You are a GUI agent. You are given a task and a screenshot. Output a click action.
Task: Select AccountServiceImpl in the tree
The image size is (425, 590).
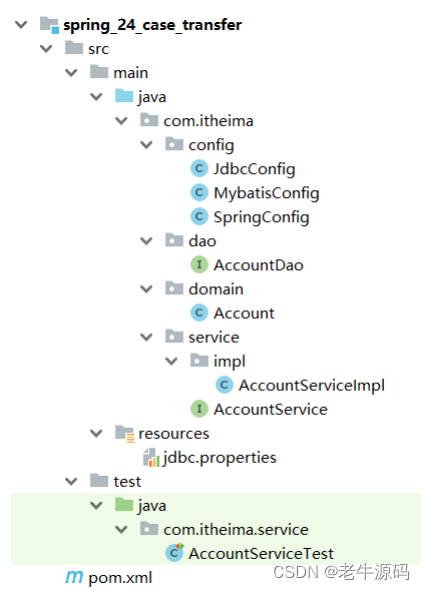pyautogui.click(x=312, y=386)
